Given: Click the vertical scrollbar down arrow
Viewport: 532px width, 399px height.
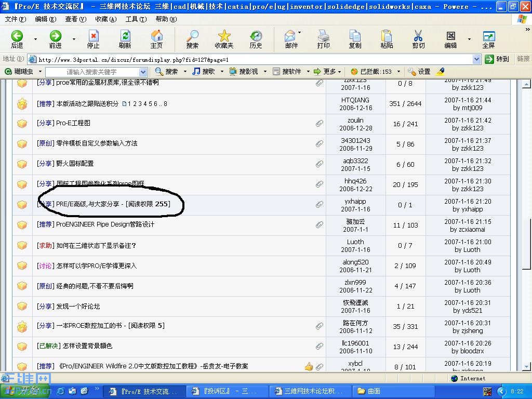Looking at the screenshot, I should pyautogui.click(x=526, y=366).
